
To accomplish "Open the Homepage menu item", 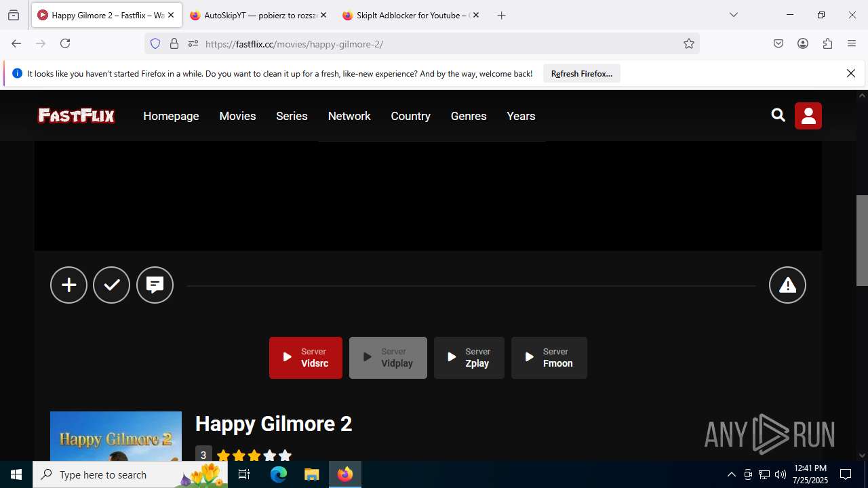I will point(171,116).
